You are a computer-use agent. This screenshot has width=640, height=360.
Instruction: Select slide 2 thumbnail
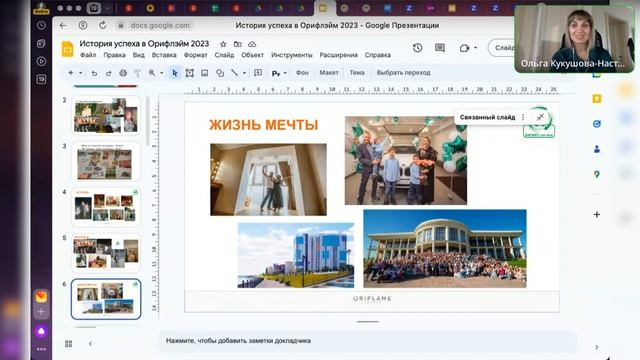click(106, 116)
